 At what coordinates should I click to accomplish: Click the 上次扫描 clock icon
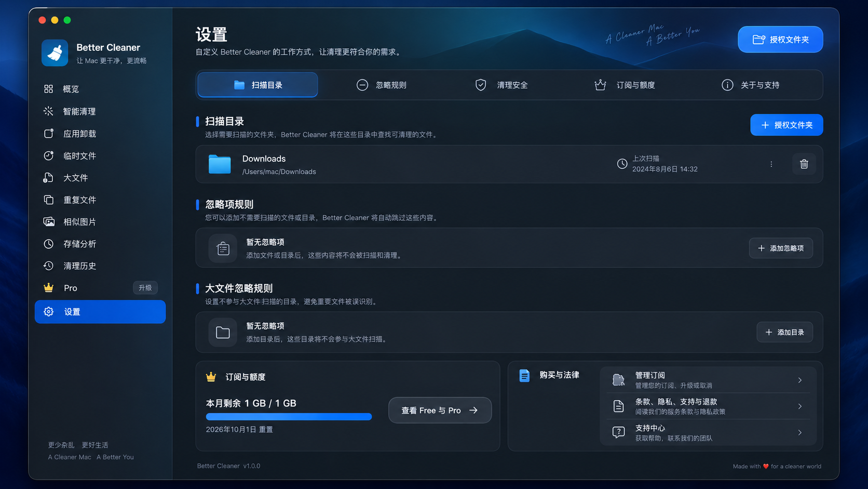pyautogui.click(x=622, y=164)
